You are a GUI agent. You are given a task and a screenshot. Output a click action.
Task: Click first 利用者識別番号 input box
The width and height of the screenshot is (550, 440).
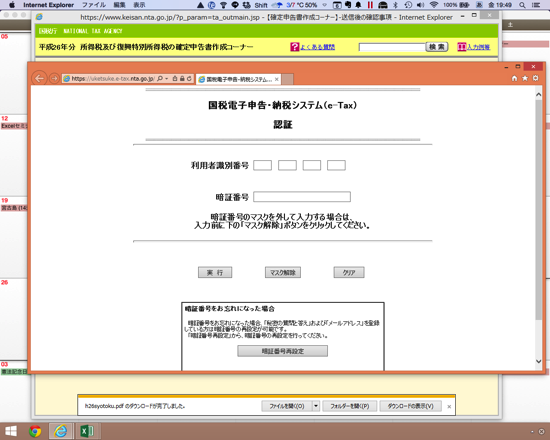pyautogui.click(x=262, y=165)
